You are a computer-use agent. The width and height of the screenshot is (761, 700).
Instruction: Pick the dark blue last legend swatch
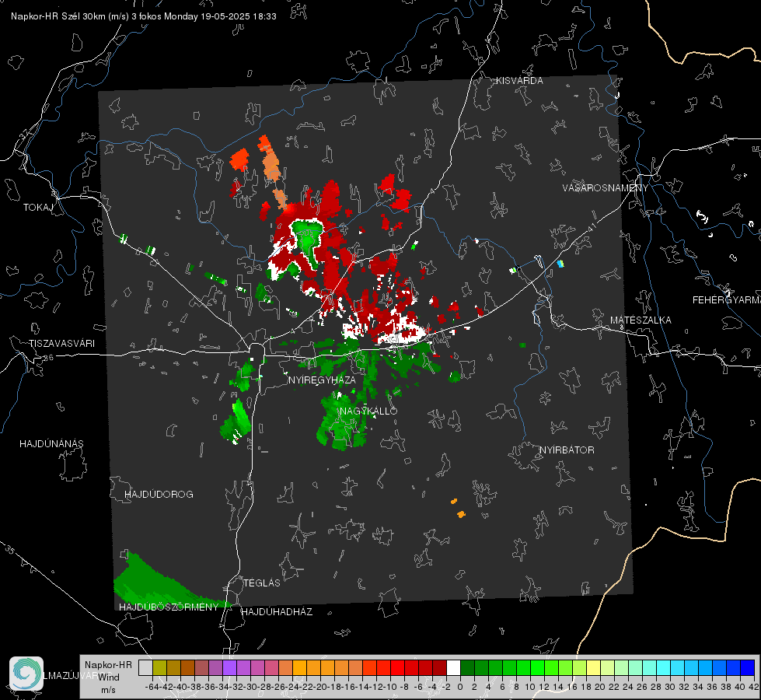748,667
